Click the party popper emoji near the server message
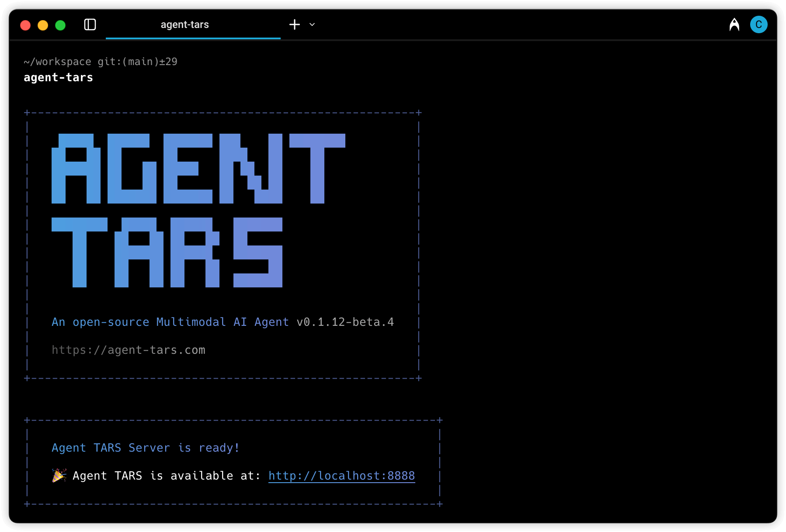Image resolution: width=786 pixels, height=532 pixels. click(x=58, y=476)
